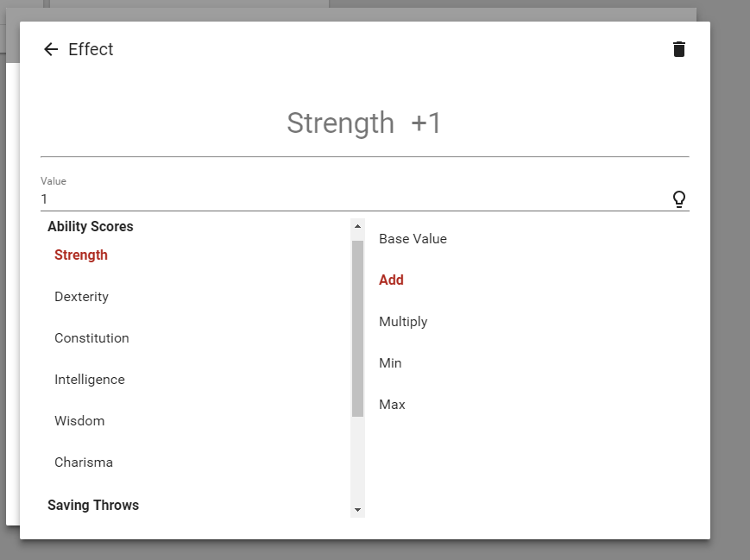The height and width of the screenshot is (560, 750).
Task: Click the Value input field
Action: pyautogui.click(x=345, y=199)
